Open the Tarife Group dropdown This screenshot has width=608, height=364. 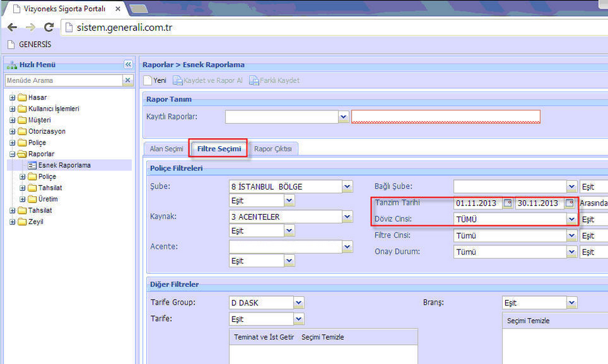click(x=298, y=303)
